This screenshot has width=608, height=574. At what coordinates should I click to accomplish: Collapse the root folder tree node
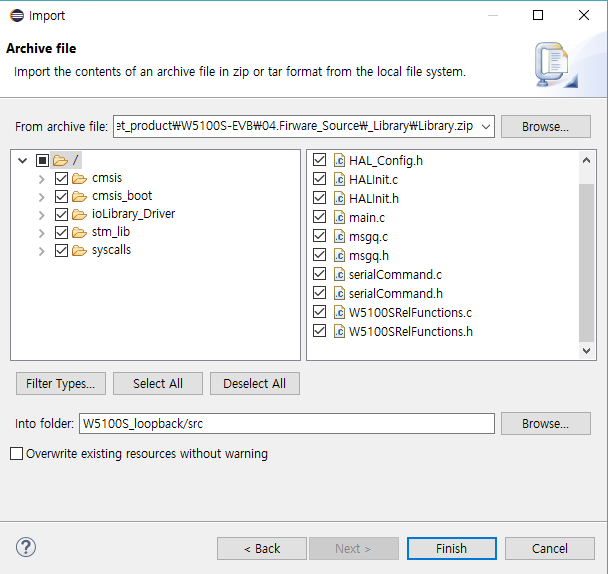point(22,160)
